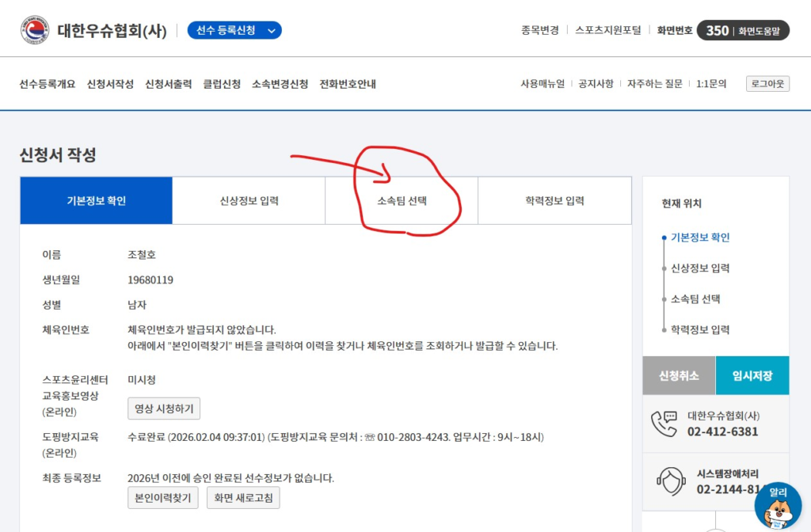Jump to 소속팀 선택 in 현재 위치 sidebar

(695, 299)
